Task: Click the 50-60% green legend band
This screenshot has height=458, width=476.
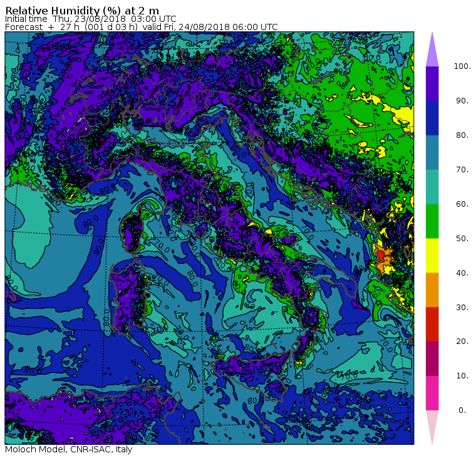Action: coord(432,221)
